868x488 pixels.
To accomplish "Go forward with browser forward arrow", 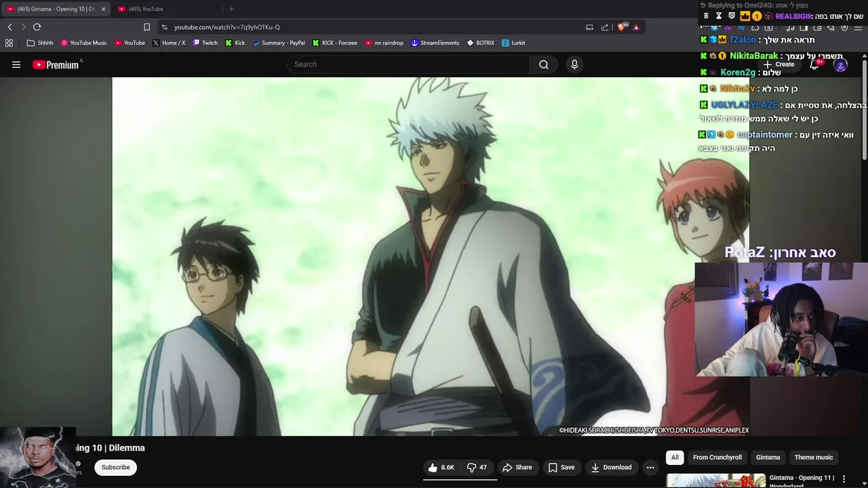I will pos(23,27).
